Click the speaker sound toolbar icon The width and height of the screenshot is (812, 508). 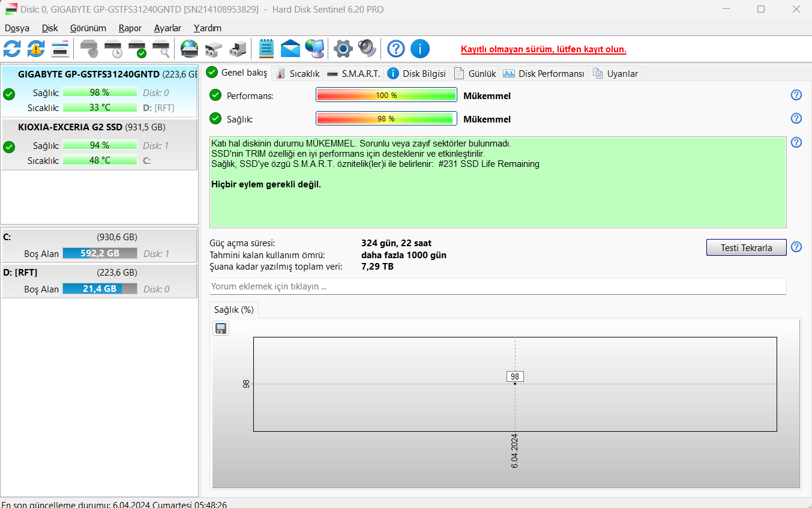(x=367, y=49)
